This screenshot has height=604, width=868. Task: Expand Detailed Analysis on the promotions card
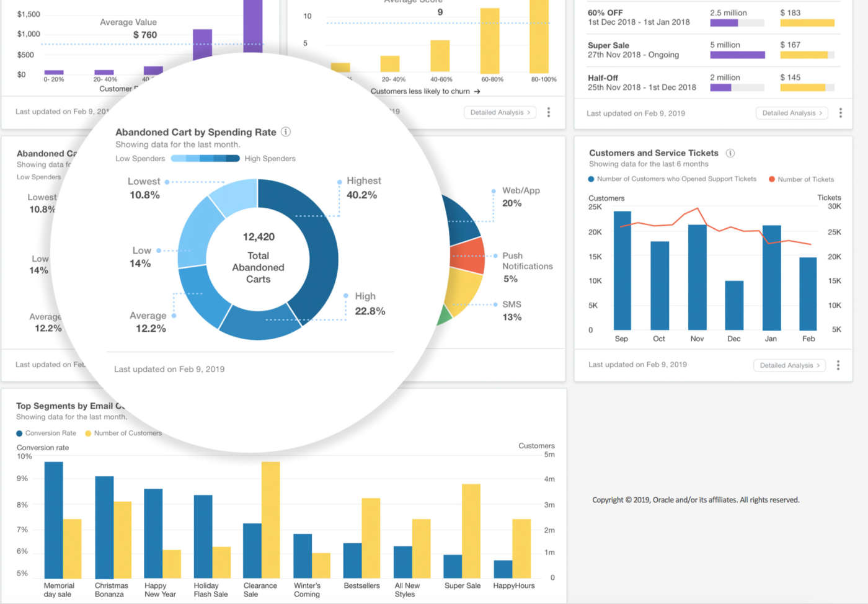pos(792,113)
